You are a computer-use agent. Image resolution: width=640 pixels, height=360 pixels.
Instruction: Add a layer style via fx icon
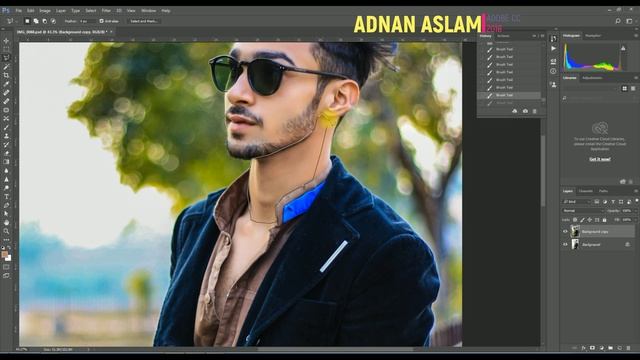(x=584, y=348)
